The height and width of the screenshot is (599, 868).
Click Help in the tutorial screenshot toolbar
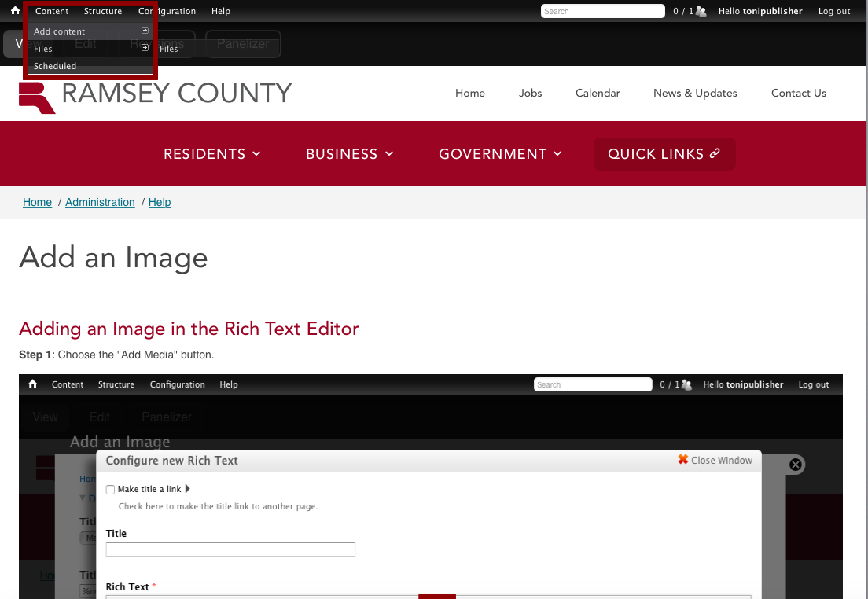(229, 384)
